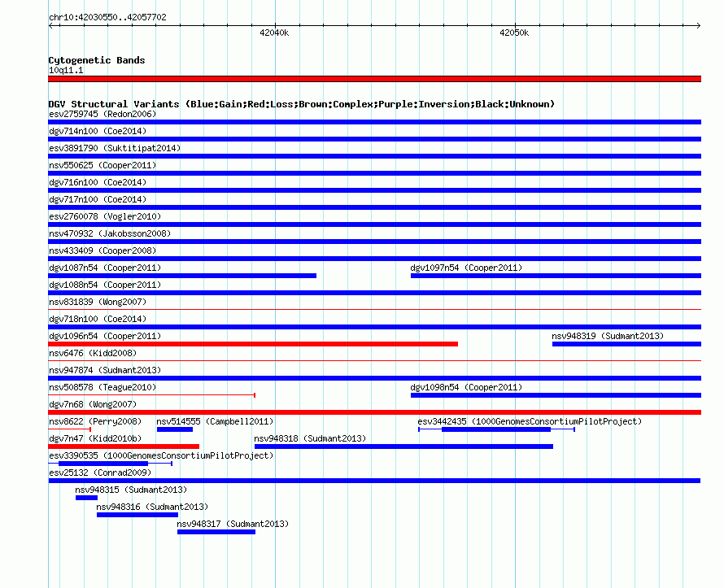The height and width of the screenshot is (588, 724).
Task: Select dgv1098n54 (Cooper2011) label
Action: 466,387
